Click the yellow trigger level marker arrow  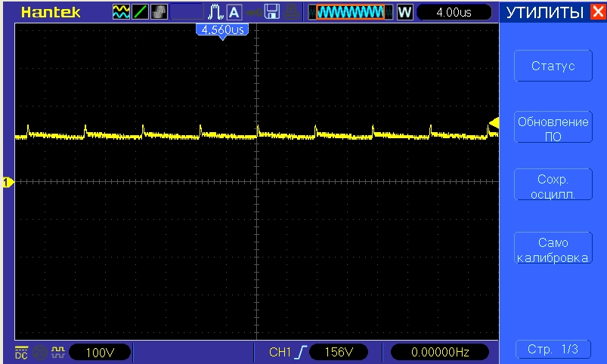pyautogui.click(x=494, y=122)
